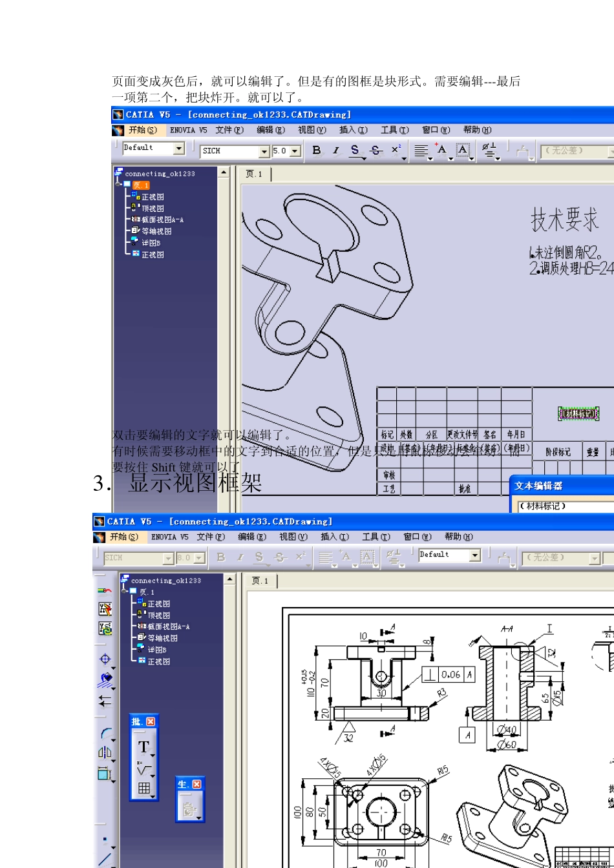The width and height of the screenshot is (614, 868).
Task: Open the Default style dropdown in lower window
Action: tap(475, 555)
